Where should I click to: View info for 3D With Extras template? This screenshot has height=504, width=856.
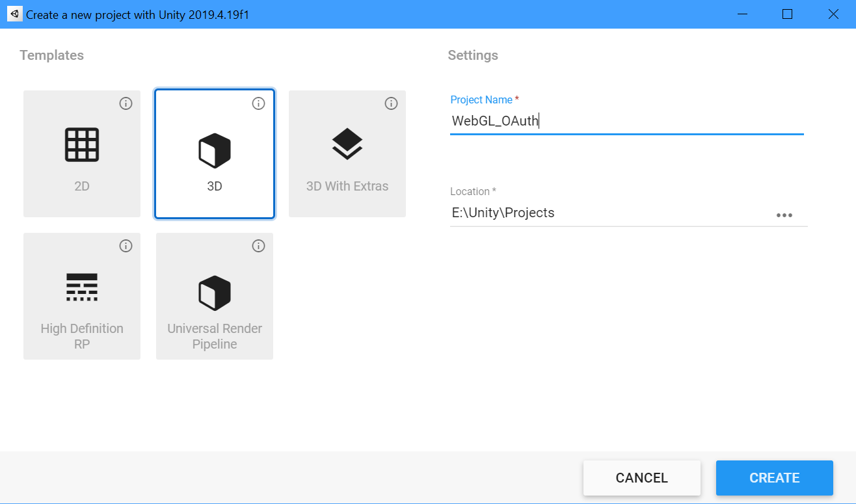391,103
